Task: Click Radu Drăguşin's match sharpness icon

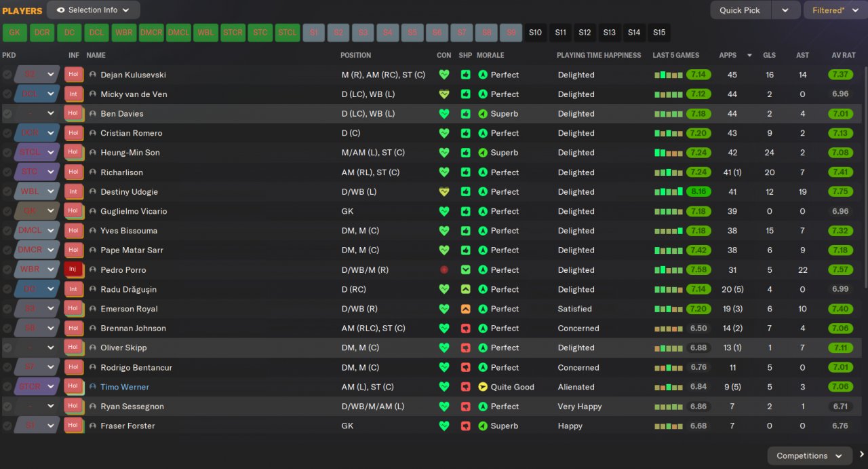Action: click(465, 290)
